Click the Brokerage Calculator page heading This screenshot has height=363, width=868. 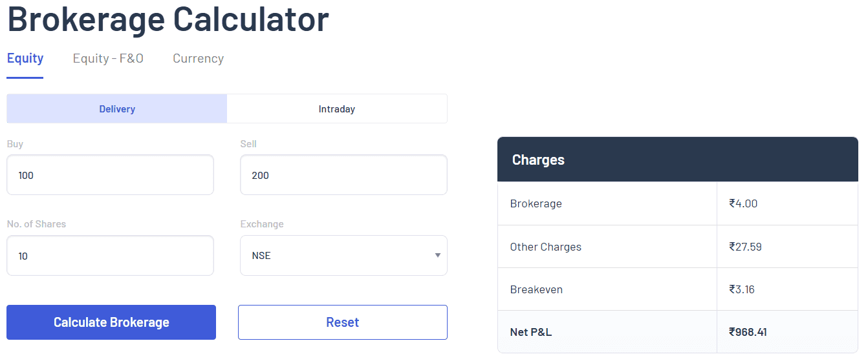click(x=168, y=18)
